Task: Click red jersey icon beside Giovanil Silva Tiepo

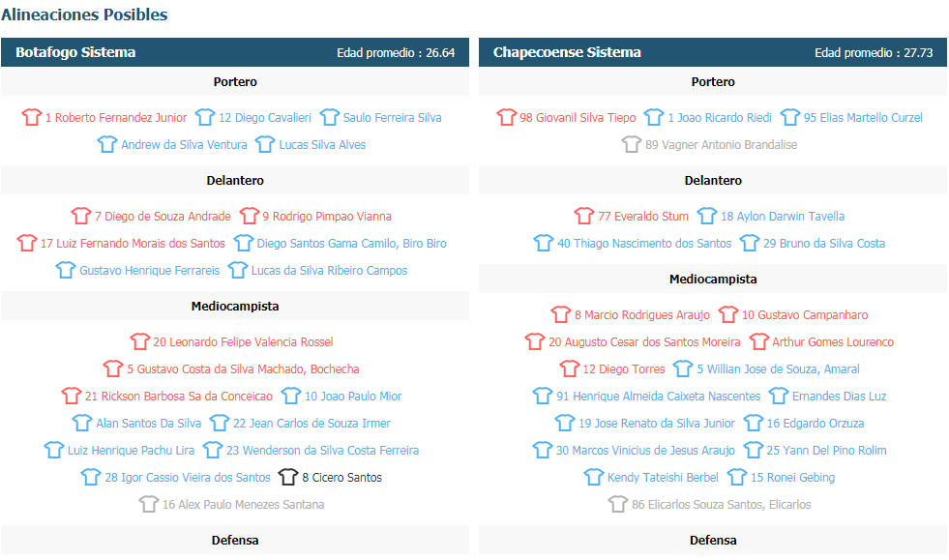Action: (507, 117)
